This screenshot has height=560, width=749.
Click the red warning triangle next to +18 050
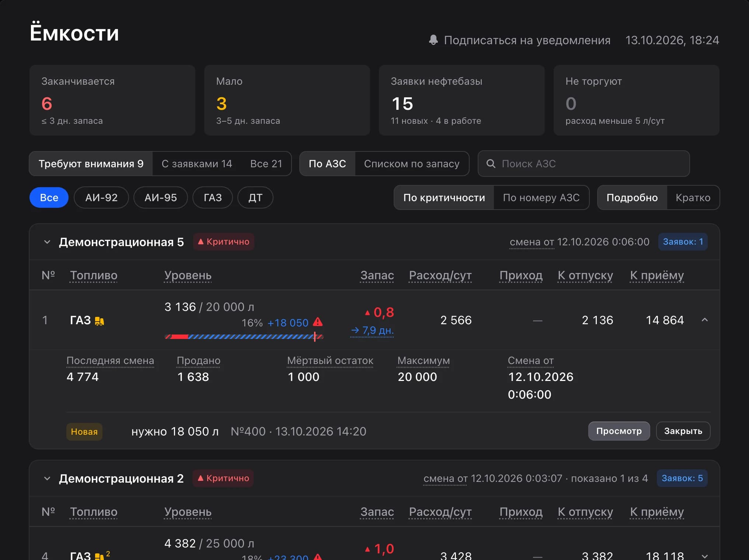pyautogui.click(x=318, y=322)
